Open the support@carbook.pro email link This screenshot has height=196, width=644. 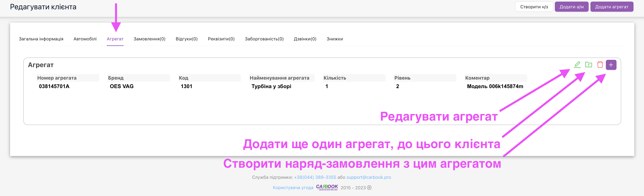[x=368, y=177]
